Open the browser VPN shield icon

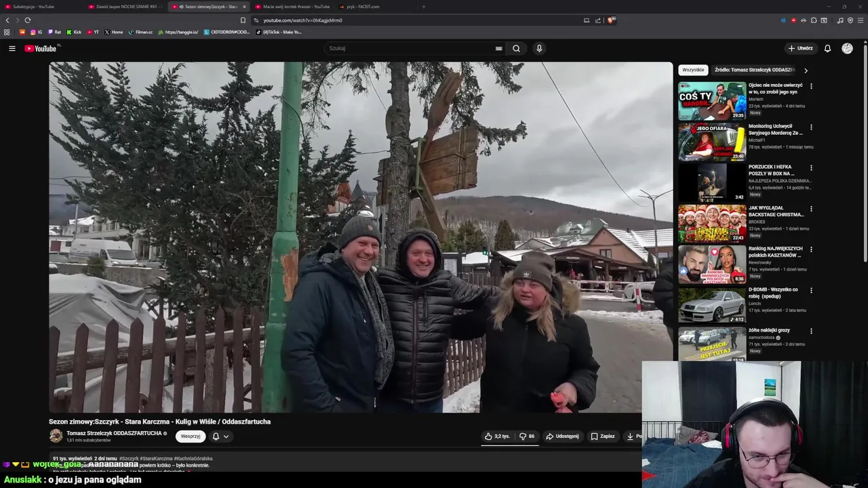point(850,20)
